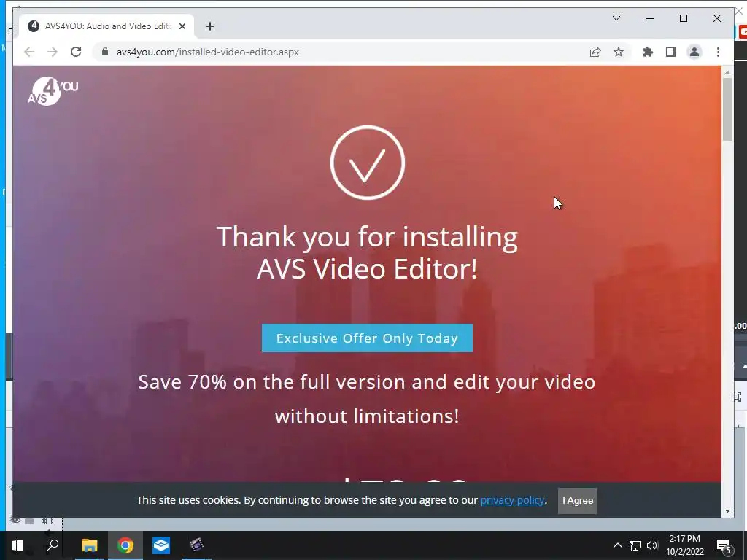
Task: Open Chrome extensions puzzle icon
Action: [x=648, y=52]
